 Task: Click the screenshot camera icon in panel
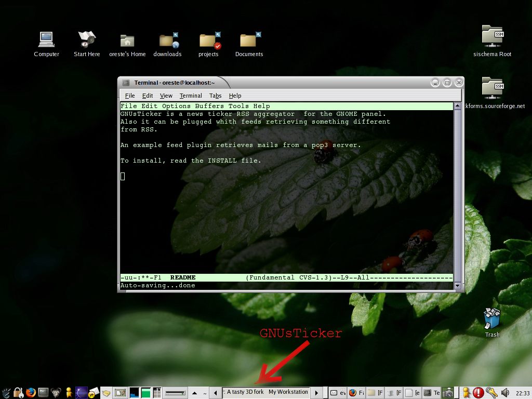click(x=448, y=392)
